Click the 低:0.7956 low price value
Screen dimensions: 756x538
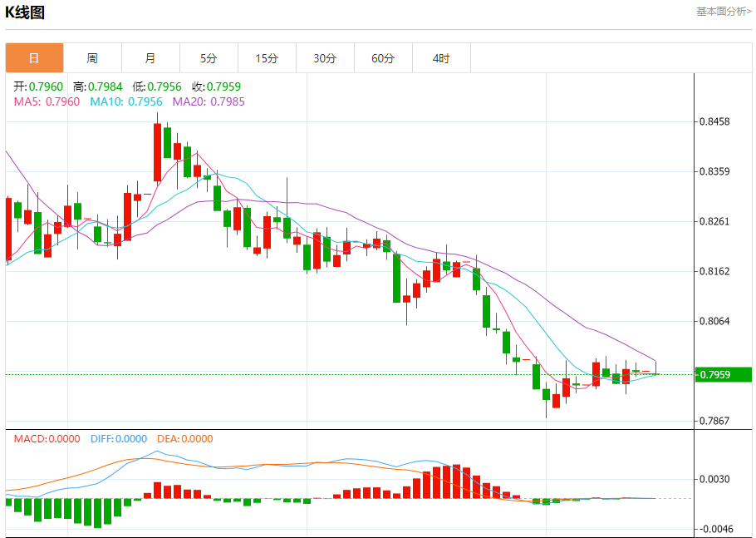pyautogui.click(x=157, y=86)
